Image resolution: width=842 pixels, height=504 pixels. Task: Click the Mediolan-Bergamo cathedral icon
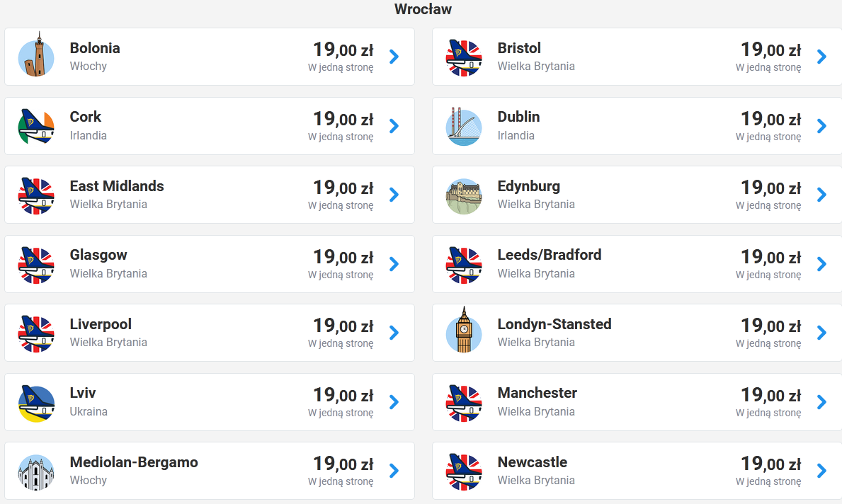[x=36, y=472]
